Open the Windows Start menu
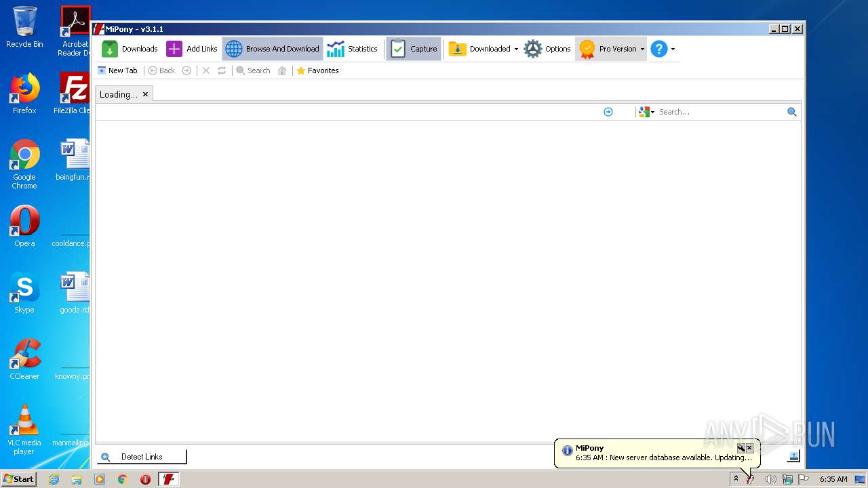The height and width of the screenshot is (488, 868). (19, 479)
